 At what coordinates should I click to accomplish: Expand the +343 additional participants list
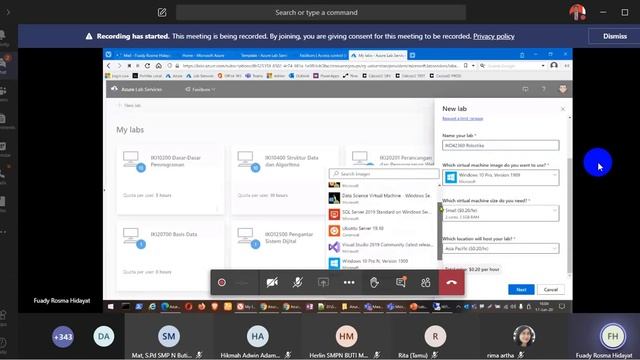point(63,337)
